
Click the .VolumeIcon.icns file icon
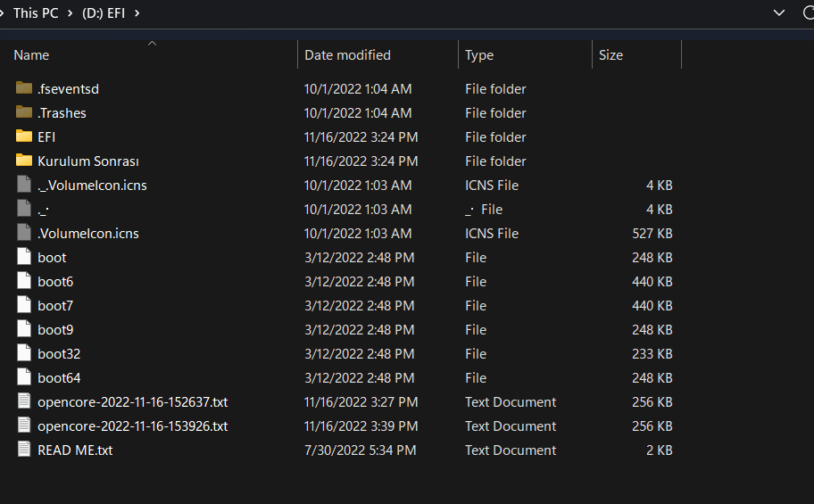24,233
